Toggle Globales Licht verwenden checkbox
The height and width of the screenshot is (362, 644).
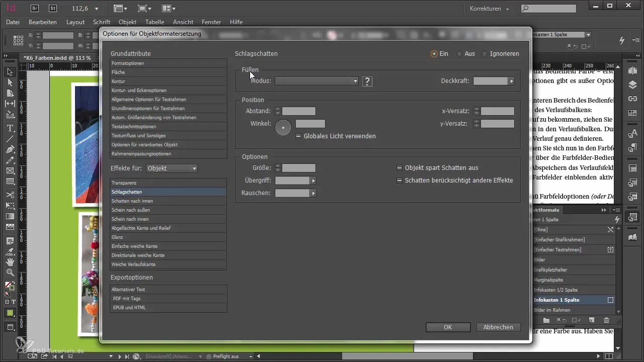[x=298, y=136]
